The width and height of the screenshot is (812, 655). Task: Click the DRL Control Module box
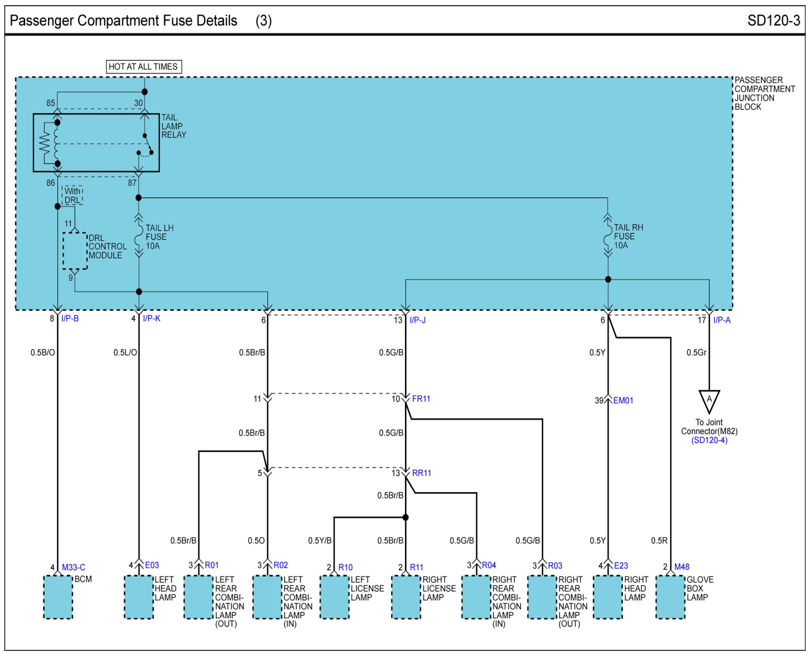point(75,251)
